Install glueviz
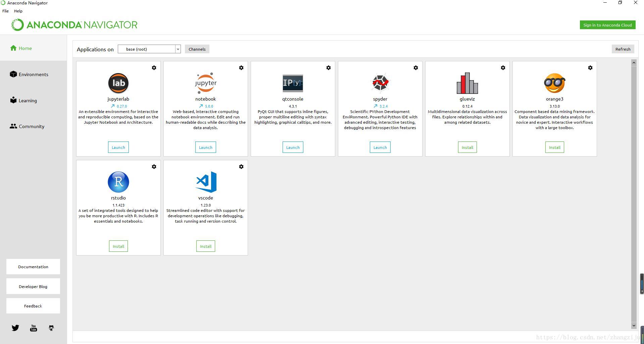644x344 pixels. tap(467, 147)
